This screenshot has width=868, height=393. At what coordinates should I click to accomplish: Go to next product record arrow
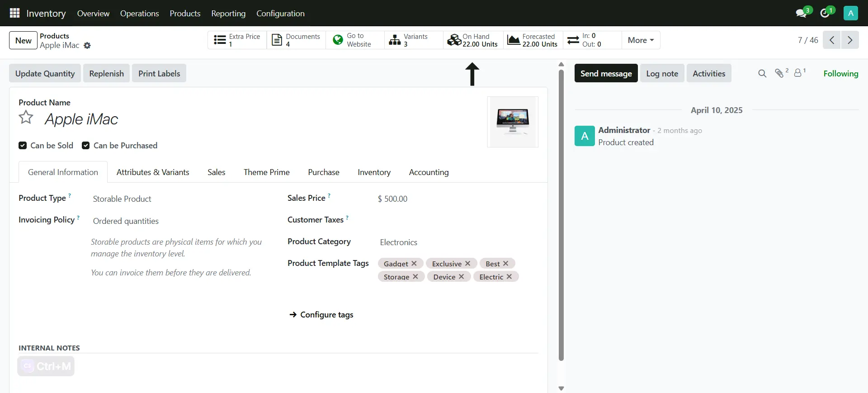tap(850, 40)
